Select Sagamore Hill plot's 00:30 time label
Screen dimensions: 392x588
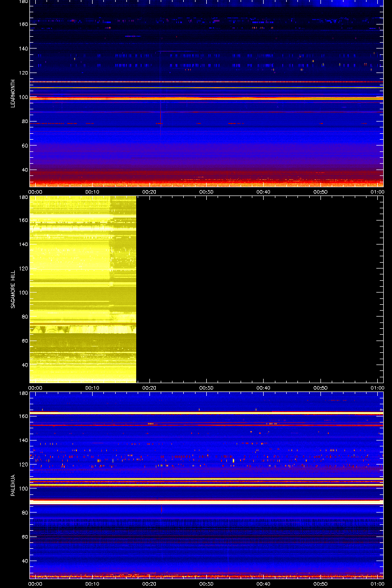[x=206, y=388]
